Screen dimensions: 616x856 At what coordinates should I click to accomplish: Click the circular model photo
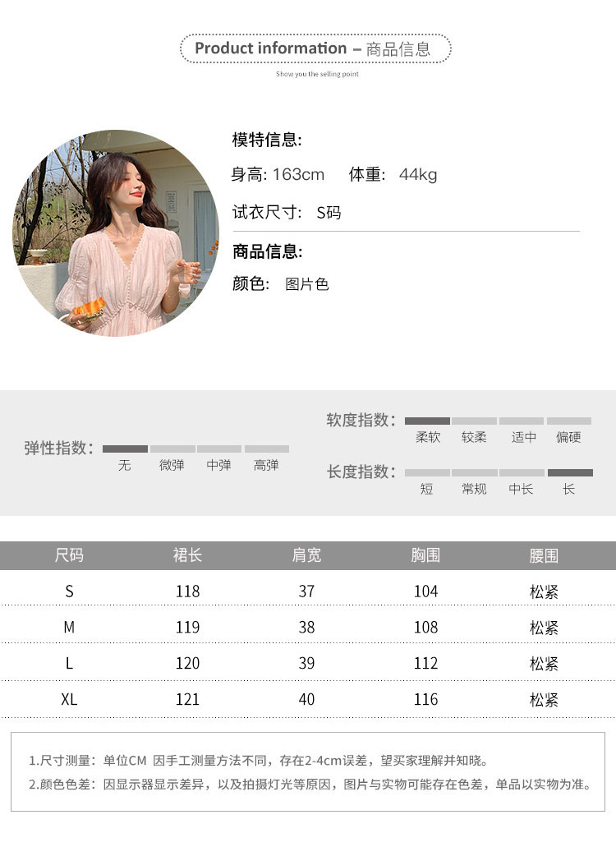point(116,232)
